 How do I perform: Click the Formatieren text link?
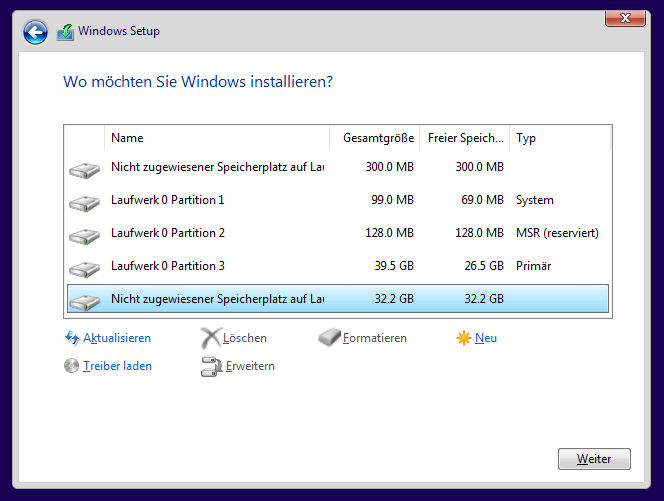375,338
